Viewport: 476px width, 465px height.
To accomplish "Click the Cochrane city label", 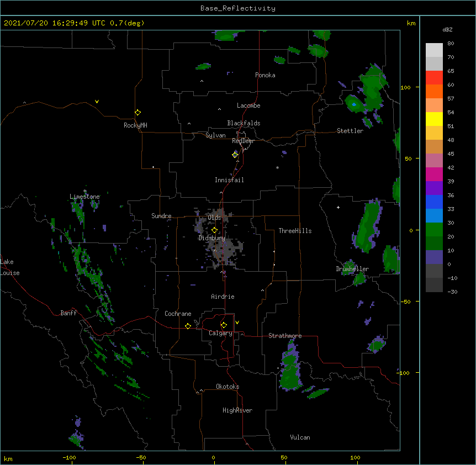I will [178, 314].
